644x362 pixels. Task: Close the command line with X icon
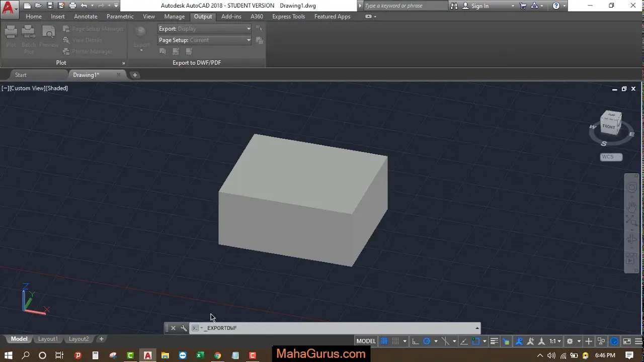point(173,328)
